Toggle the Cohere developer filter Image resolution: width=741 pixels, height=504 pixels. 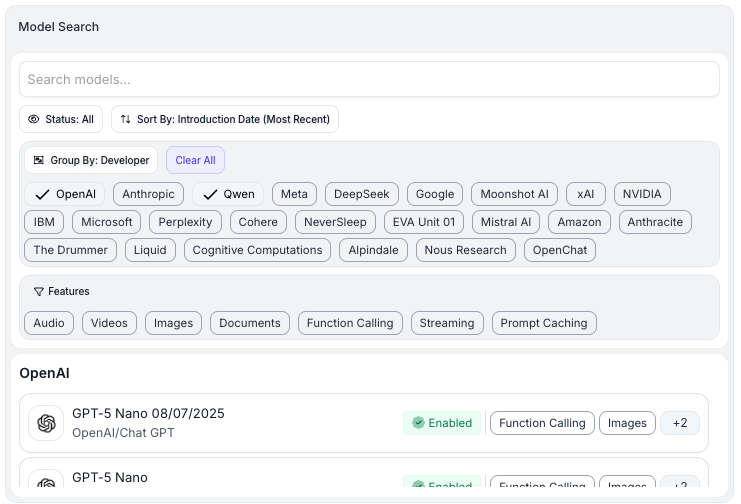[258, 222]
